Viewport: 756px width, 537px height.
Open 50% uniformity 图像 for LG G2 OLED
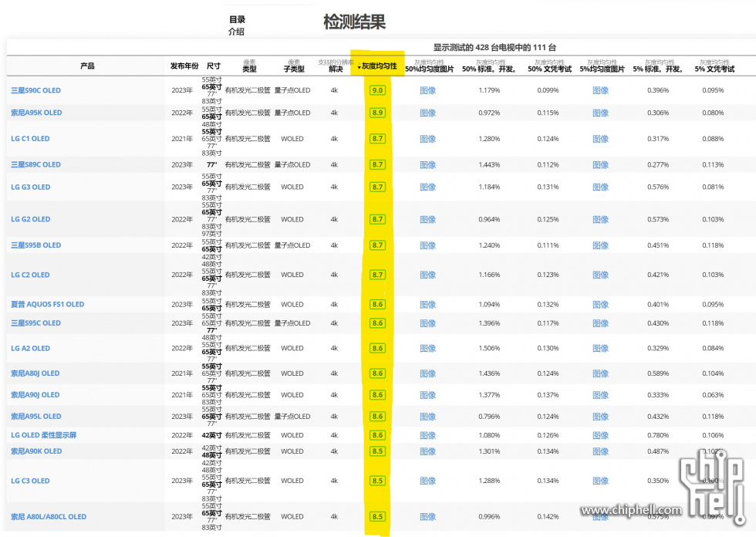click(428, 220)
